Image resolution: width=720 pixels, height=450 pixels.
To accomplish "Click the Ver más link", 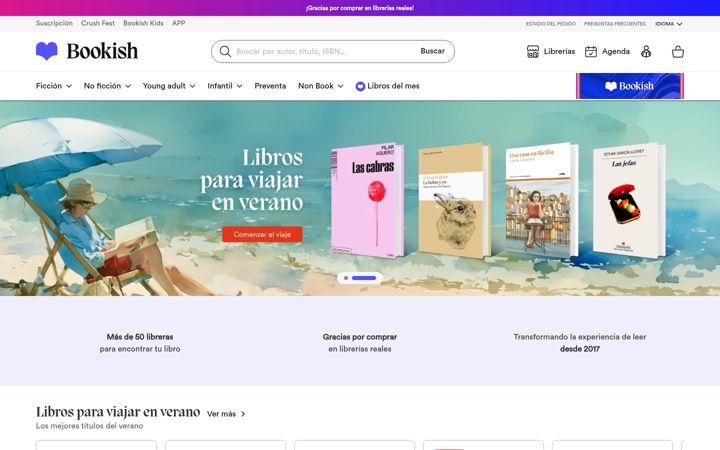I will 221,414.
